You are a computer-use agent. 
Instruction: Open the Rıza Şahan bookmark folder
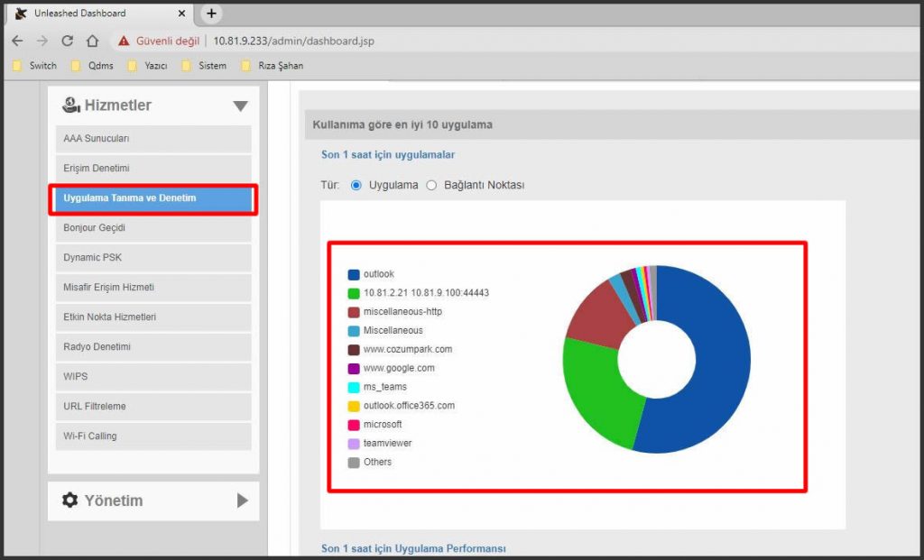click(x=273, y=65)
